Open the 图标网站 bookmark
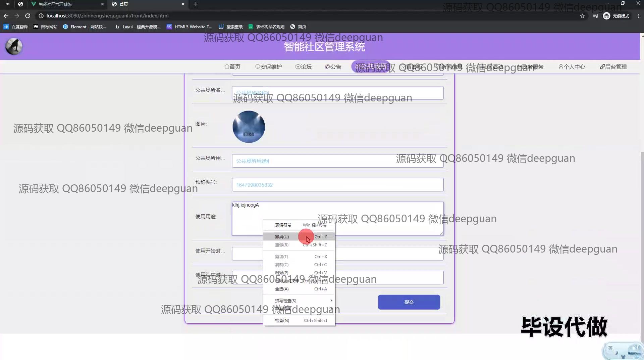 coord(45,27)
